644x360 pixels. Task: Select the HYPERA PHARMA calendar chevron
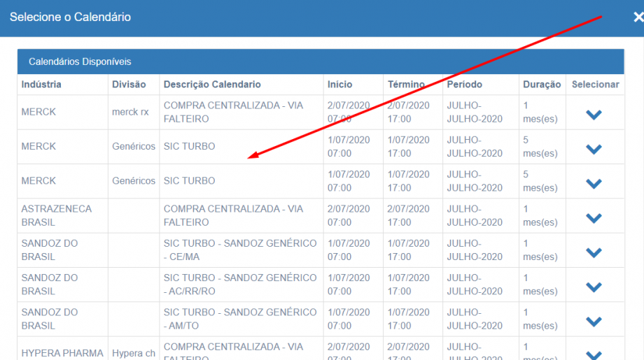(x=594, y=354)
